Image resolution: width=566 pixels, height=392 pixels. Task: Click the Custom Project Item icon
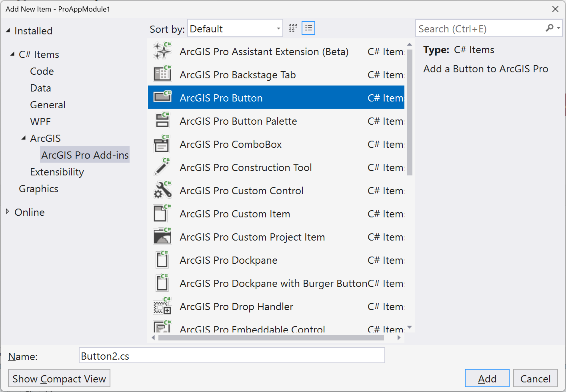162,236
